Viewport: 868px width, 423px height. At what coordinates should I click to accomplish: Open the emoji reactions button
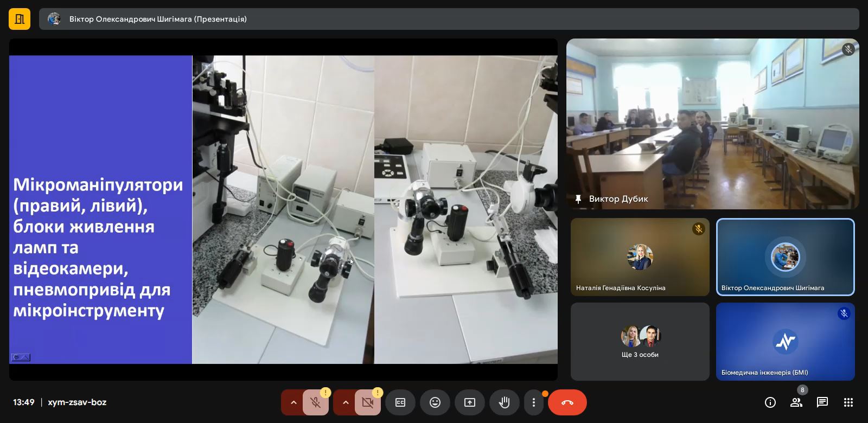tap(435, 402)
